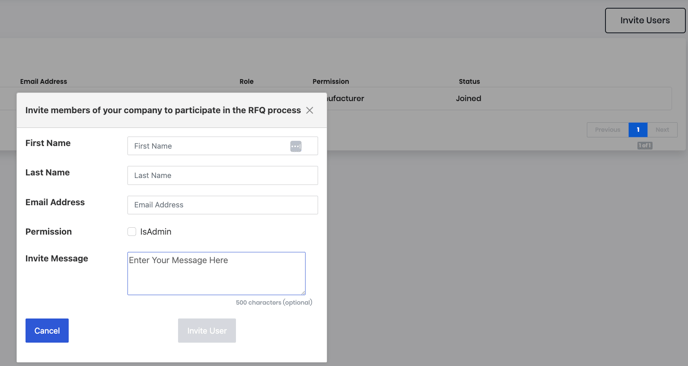Click the Joined status cell

tap(468, 98)
